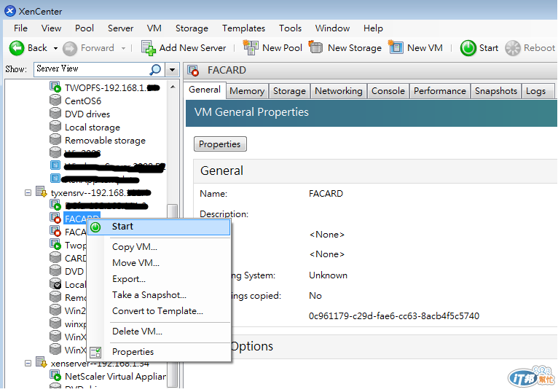Click the green Back arrow icon
The height and width of the screenshot is (392, 558).
[16, 48]
